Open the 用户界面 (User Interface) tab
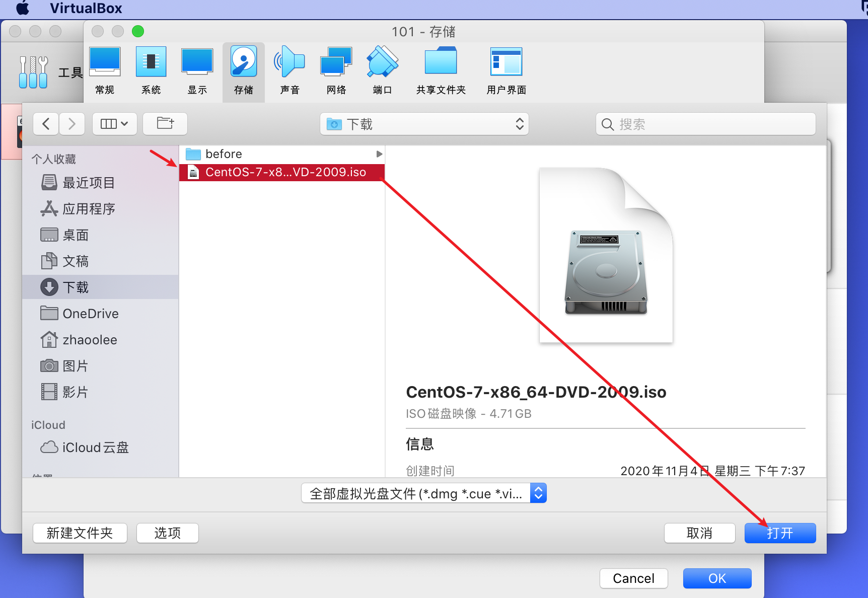The image size is (868, 598). (507, 71)
